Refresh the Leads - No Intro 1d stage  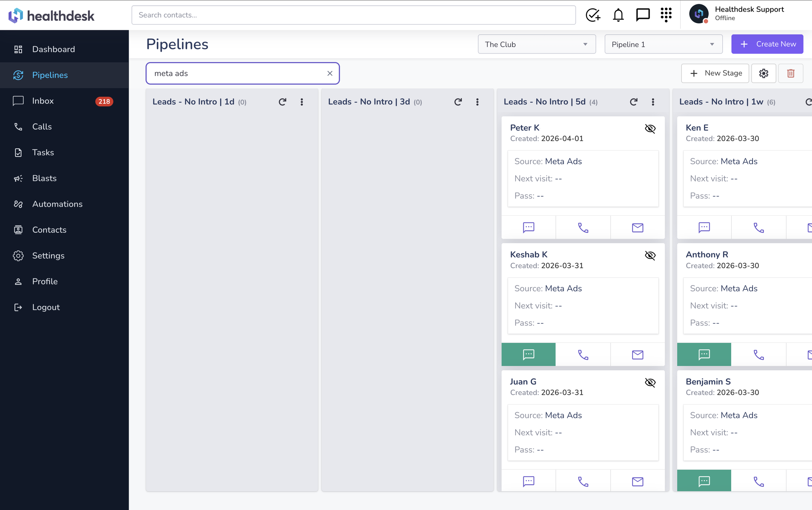(x=283, y=102)
